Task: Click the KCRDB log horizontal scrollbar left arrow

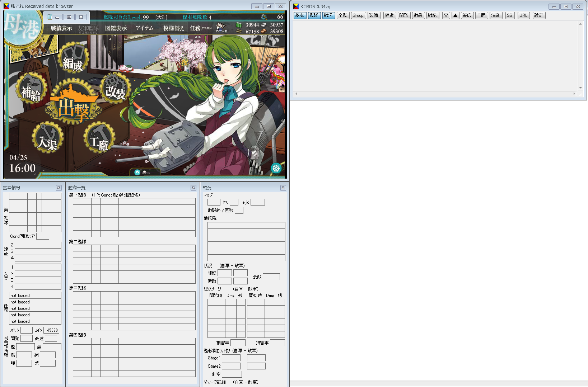Action: (296, 94)
